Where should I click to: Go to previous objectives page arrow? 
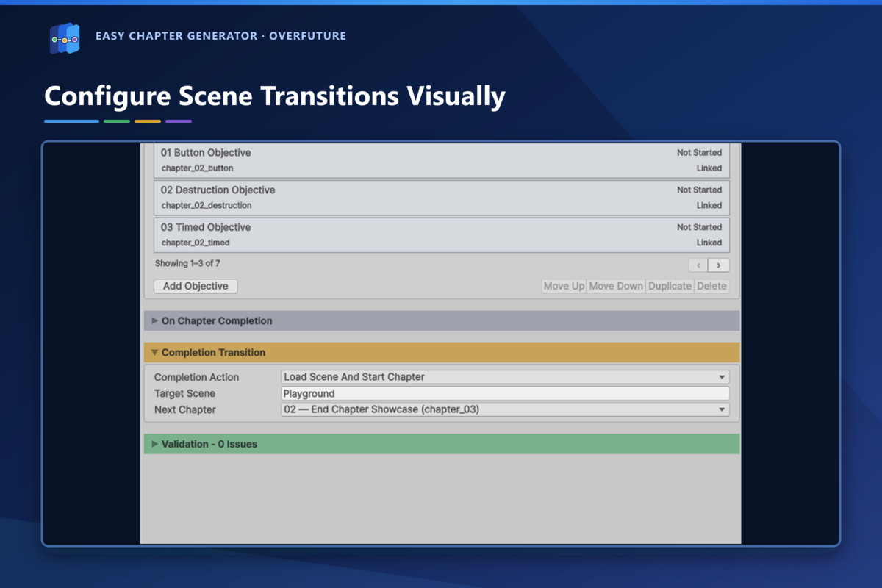point(698,265)
